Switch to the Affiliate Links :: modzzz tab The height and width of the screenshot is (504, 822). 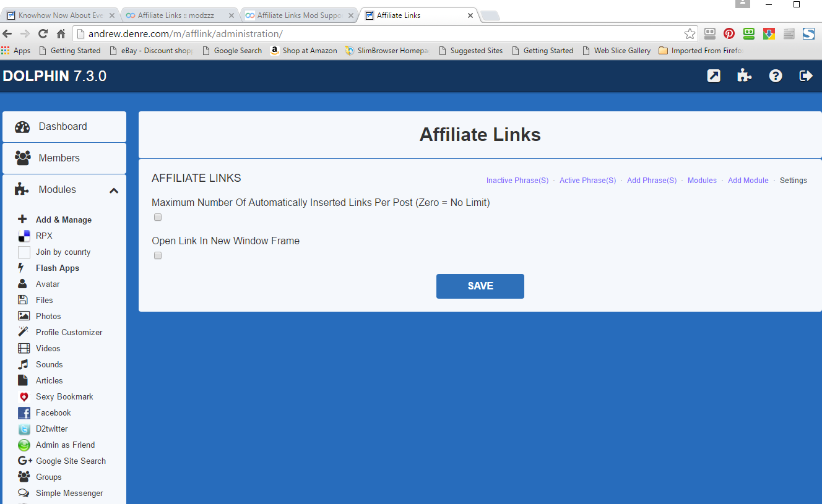coord(180,15)
